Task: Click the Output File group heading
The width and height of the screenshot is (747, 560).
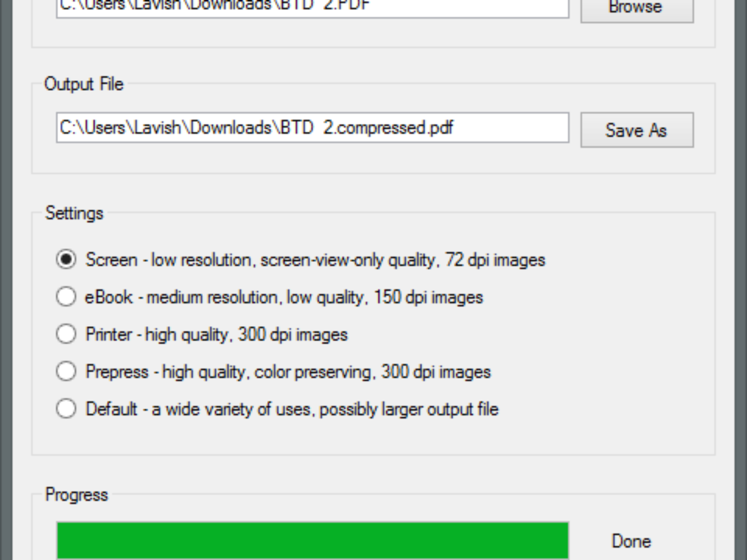Action: (x=84, y=84)
